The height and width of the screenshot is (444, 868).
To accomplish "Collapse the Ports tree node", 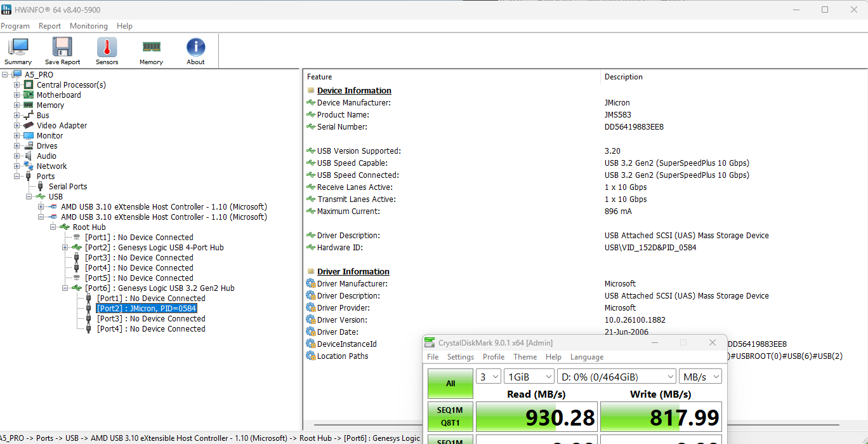I will [17, 177].
